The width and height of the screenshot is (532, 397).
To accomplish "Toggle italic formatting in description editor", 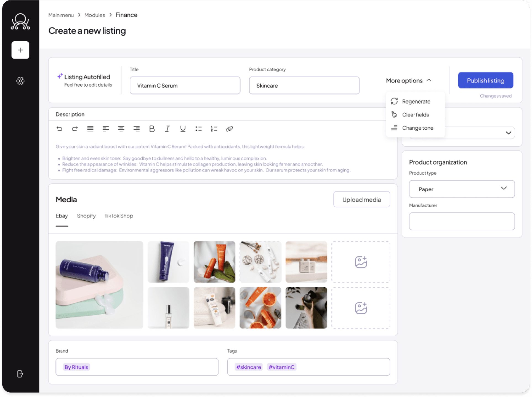I will pos(167,129).
